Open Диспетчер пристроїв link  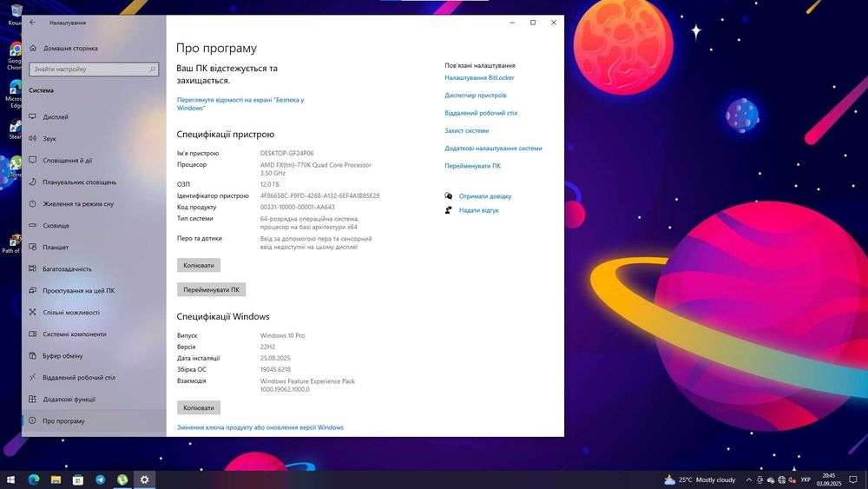click(x=476, y=96)
